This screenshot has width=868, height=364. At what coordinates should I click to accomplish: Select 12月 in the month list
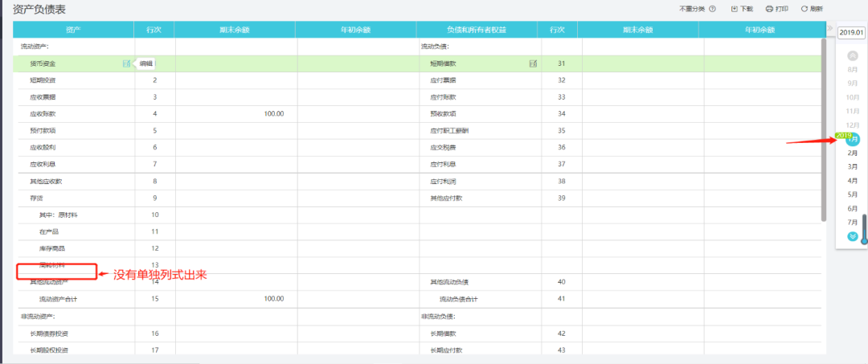(x=853, y=125)
